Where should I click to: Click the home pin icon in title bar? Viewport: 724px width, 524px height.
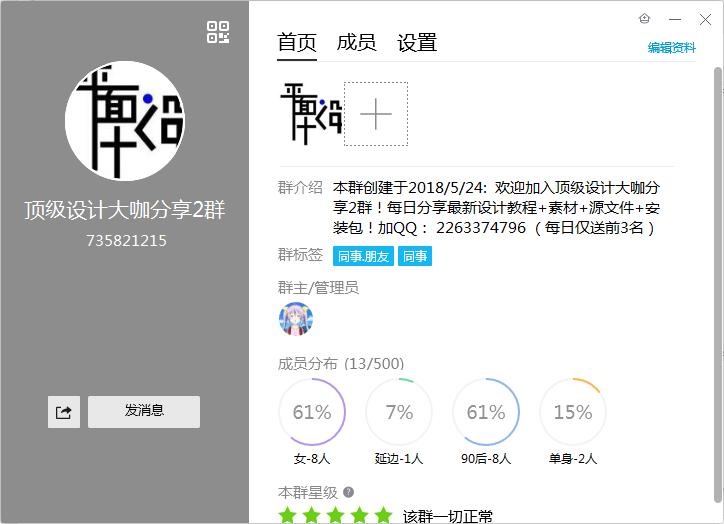(x=645, y=19)
